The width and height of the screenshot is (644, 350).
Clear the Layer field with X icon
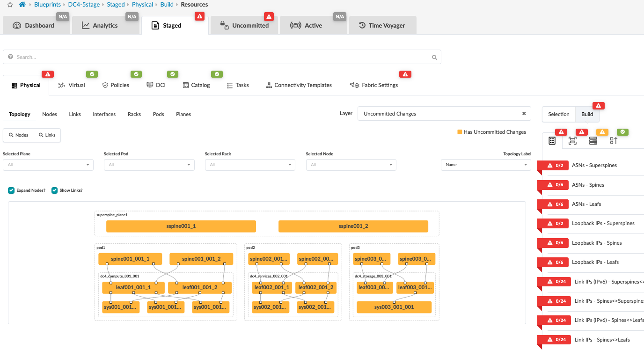point(524,113)
